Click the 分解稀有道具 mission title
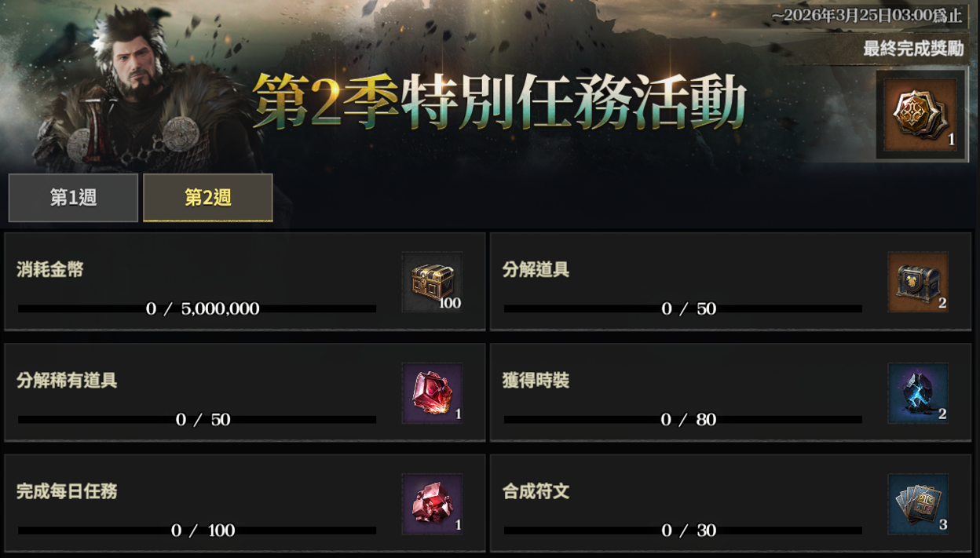This screenshot has height=558, width=980. click(x=67, y=381)
